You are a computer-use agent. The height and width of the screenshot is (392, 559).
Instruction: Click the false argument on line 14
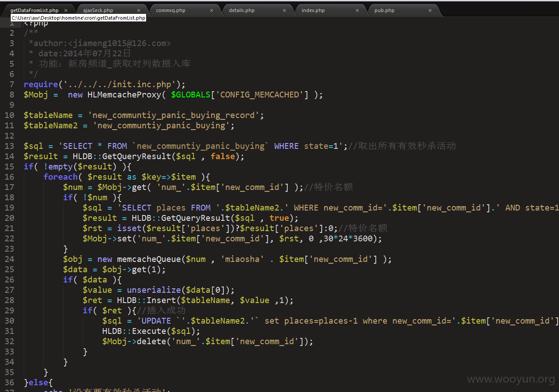pos(223,156)
